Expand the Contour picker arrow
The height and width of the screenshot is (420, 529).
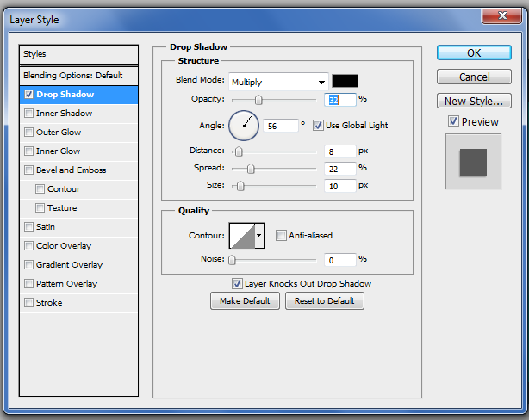pyautogui.click(x=259, y=235)
